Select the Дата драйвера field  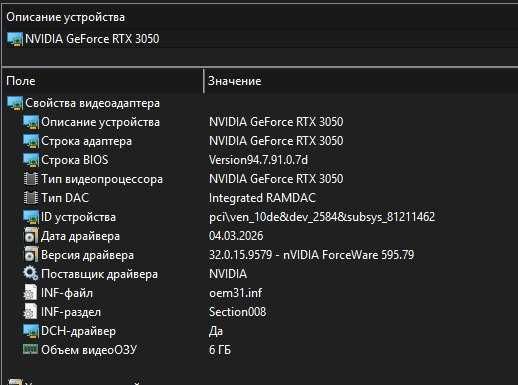[80, 236]
